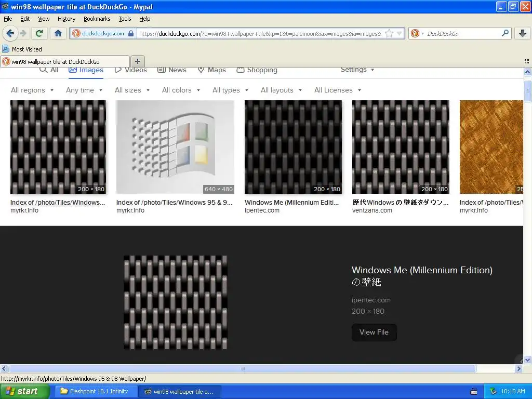Viewport: 532px width, 399px height.
Task: Click the tab groups grid icon
Action: 527,61
